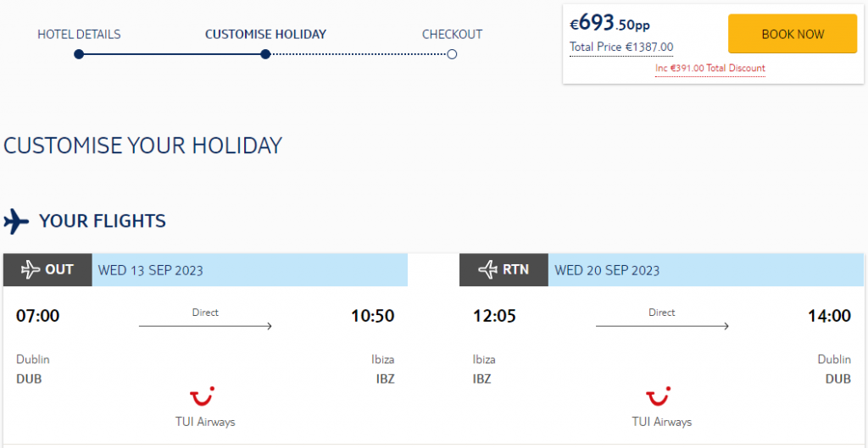Click the Book Now button
This screenshot has width=868, height=448.
793,34
